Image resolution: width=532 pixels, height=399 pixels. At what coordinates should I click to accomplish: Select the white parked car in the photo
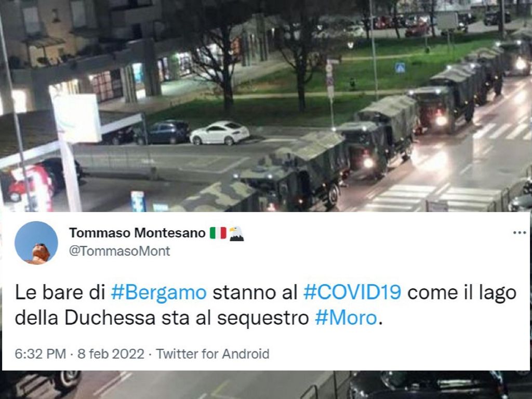click(x=220, y=132)
